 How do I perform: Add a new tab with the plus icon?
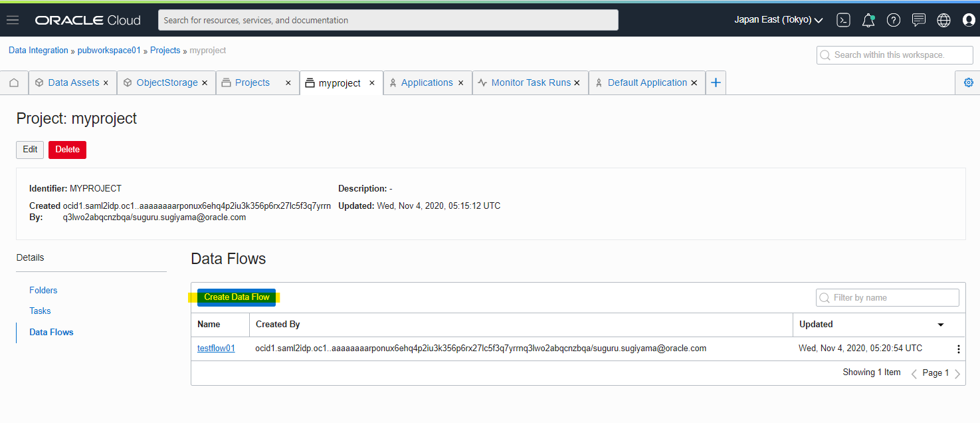(716, 82)
